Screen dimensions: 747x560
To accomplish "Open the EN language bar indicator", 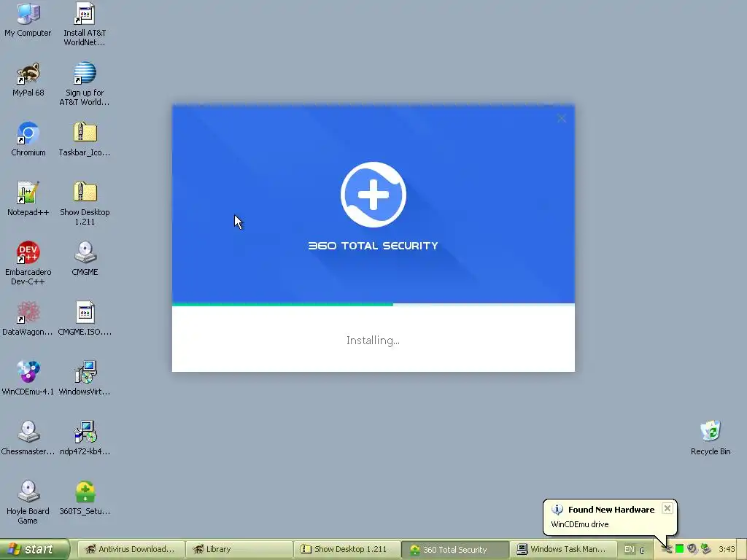I will click(630, 550).
